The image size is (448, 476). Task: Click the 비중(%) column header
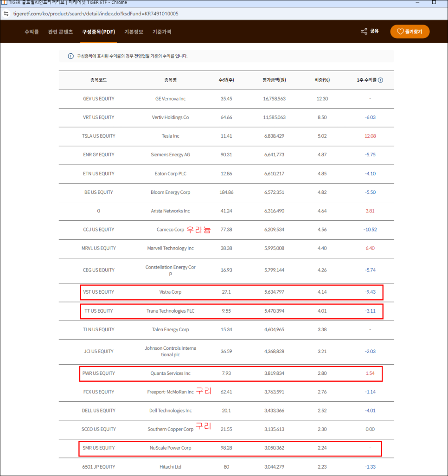coord(322,80)
